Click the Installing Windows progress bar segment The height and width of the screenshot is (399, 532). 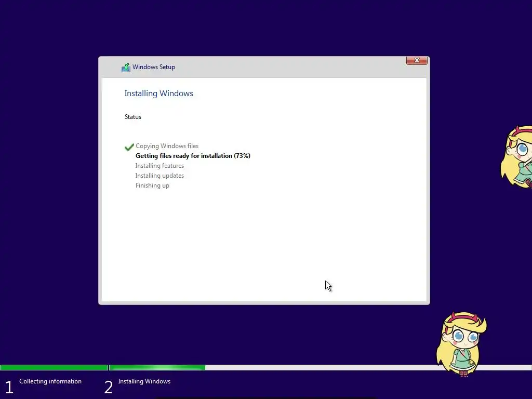point(320,367)
